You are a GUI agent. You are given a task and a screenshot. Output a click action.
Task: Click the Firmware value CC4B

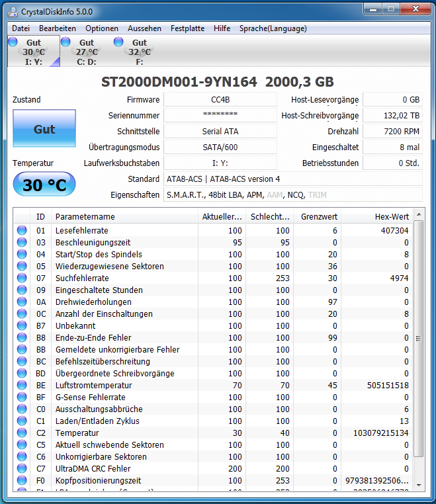point(220,100)
